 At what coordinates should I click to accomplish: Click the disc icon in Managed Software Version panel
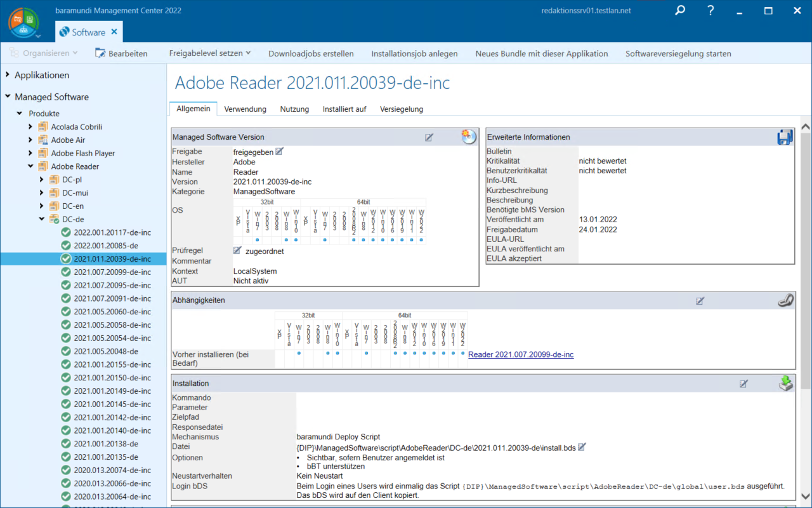click(x=468, y=137)
